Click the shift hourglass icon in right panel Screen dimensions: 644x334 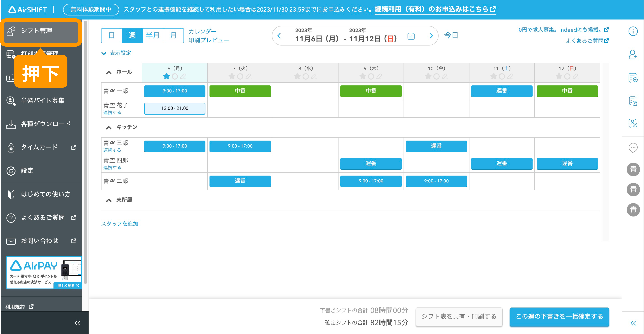pyautogui.click(x=633, y=101)
